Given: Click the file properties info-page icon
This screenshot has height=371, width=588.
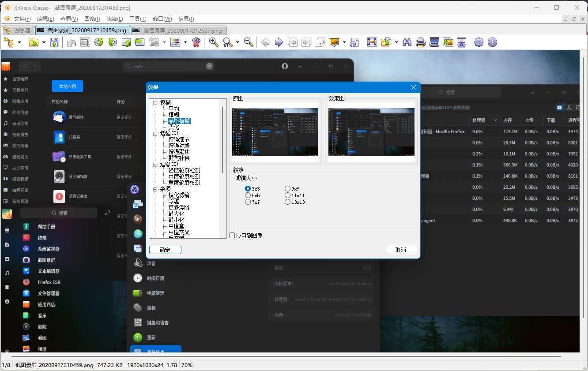Looking at the screenshot, I should coord(354,42).
